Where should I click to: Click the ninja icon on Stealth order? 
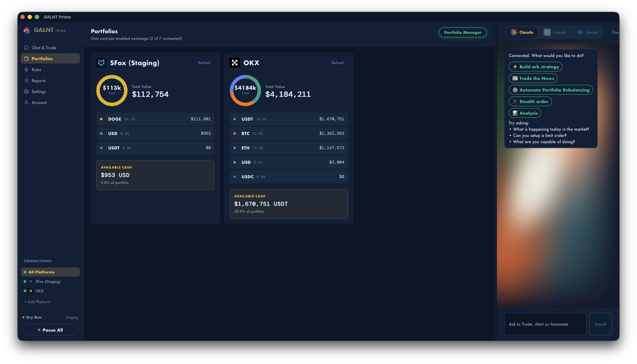[x=515, y=101]
